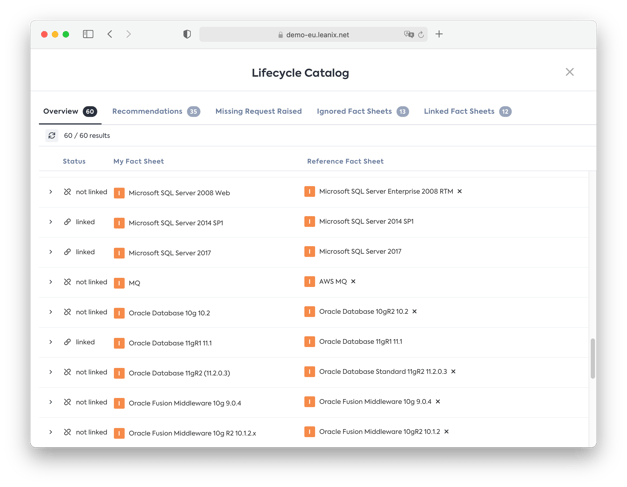Click linked icon for Oracle Database 11gR1 11.1 row

tap(67, 342)
